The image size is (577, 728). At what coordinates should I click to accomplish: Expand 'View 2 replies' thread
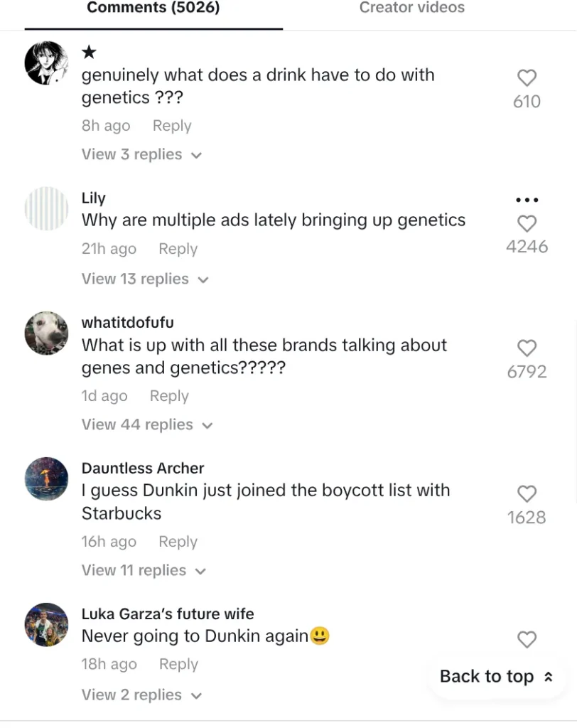tap(141, 695)
